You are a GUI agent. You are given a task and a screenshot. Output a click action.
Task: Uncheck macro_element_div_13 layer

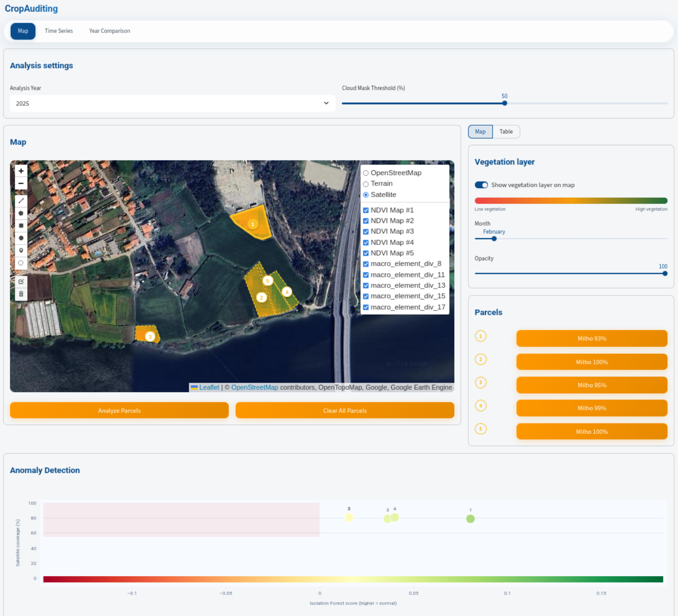tap(366, 286)
